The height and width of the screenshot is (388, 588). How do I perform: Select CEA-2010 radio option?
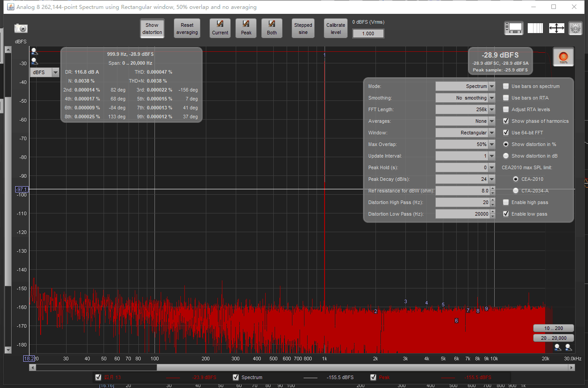point(516,179)
